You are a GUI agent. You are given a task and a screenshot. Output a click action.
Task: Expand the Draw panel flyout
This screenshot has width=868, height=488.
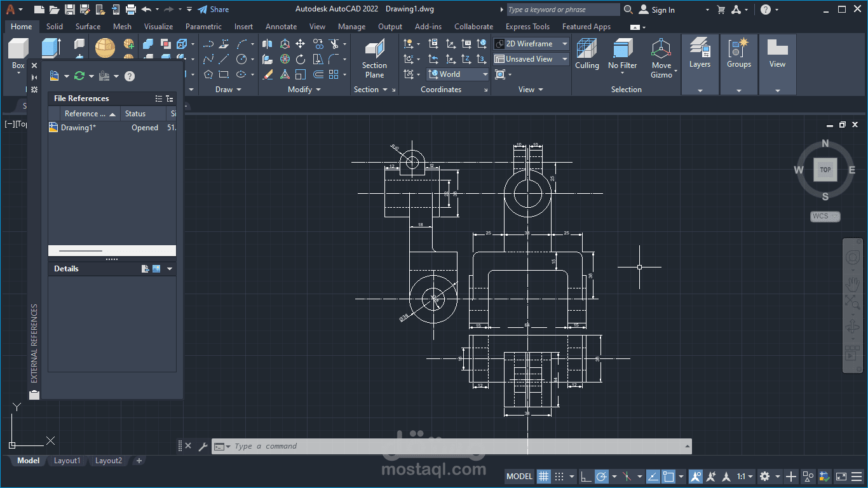227,90
